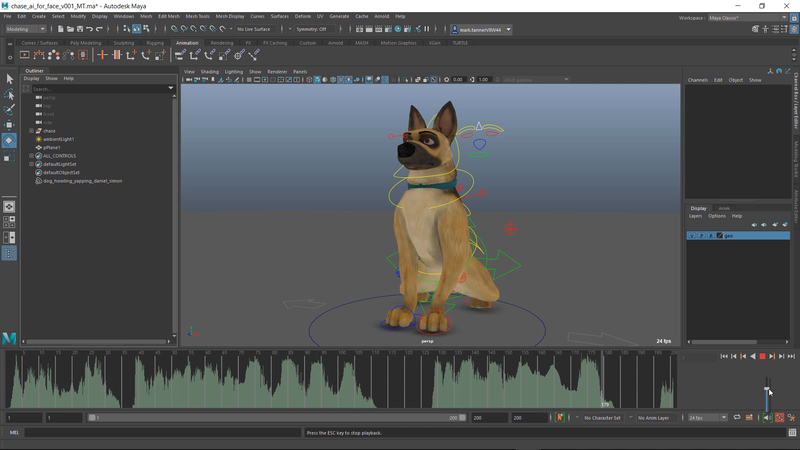Click the Ghost shelf icon
The width and height of the screenshot is (800, 450).
pyautogui.click(x=53, y=55)
